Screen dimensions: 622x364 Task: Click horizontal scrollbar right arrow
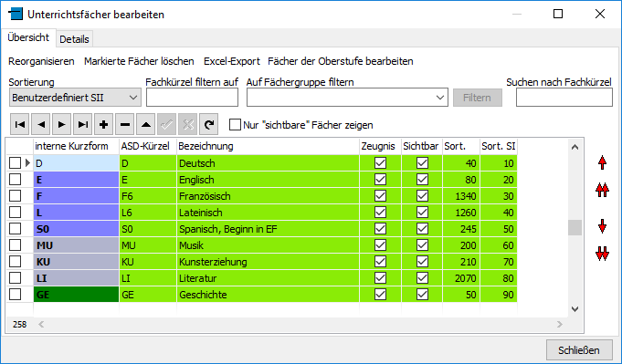560,325
